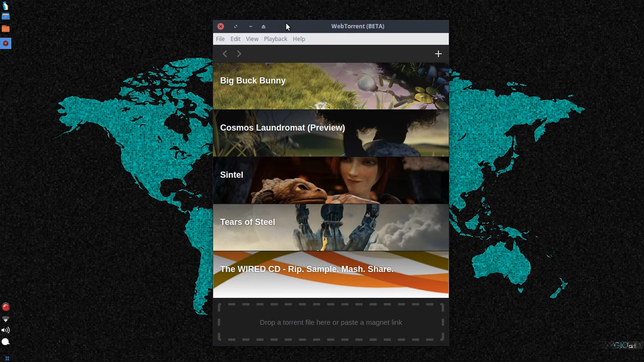This screenshot has height=362, width=644.
Task: Click the drop torrent file area
Action: coord(331,322)
